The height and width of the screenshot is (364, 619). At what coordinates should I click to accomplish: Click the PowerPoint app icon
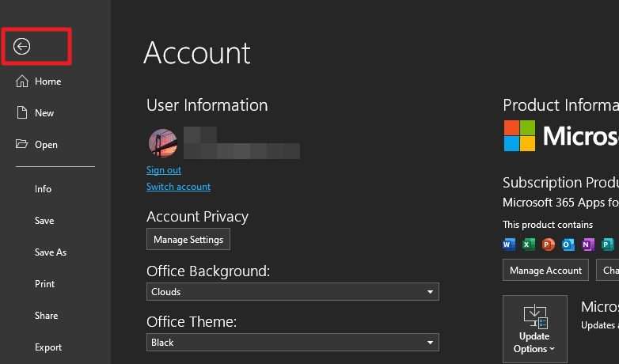tap(548, 245)
